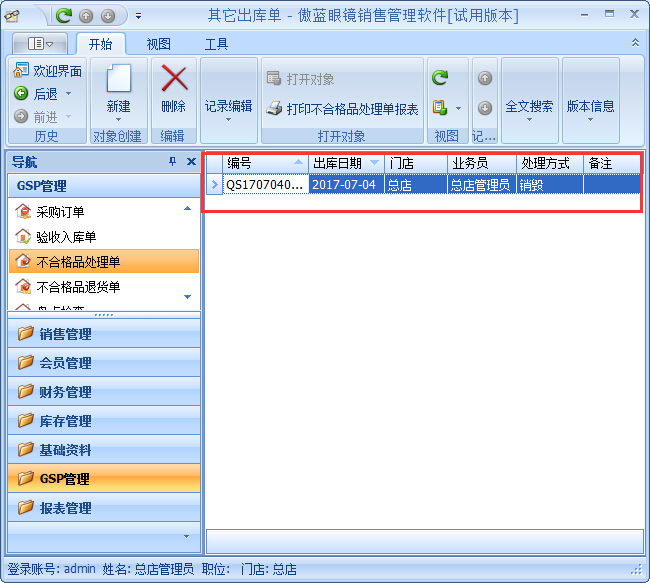Click the 业务员 column header

tap(482, 163)
